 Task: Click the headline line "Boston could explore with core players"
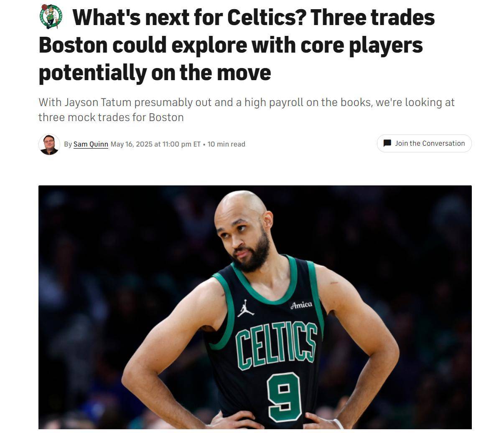pos(231,45)
